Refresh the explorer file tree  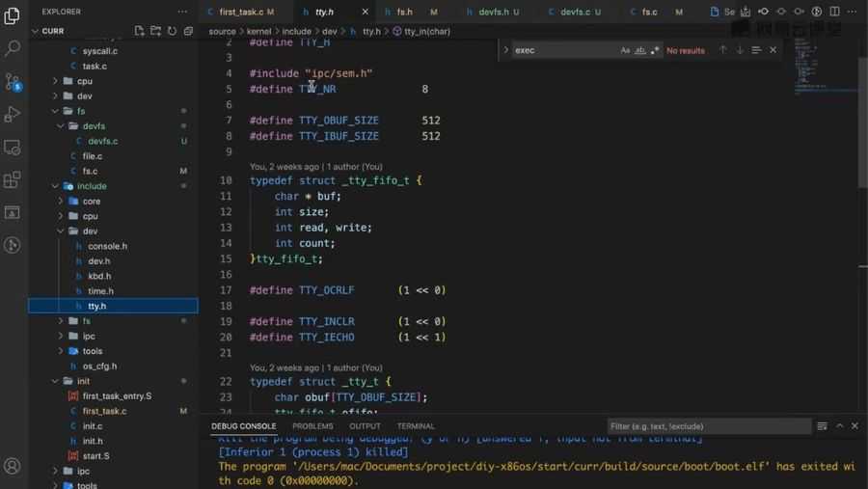click(173, 31)
